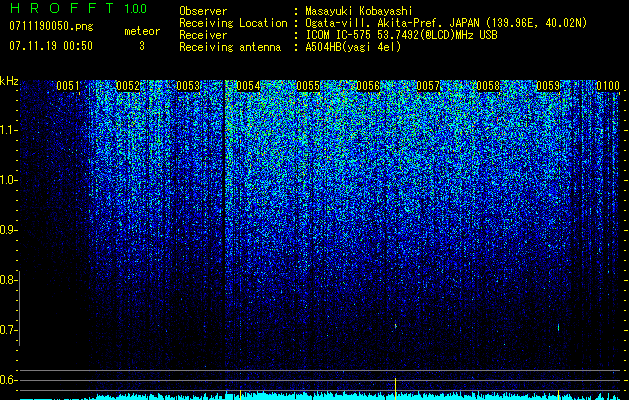Click the 0.8 kHz axis label

(x=8, y=280)
